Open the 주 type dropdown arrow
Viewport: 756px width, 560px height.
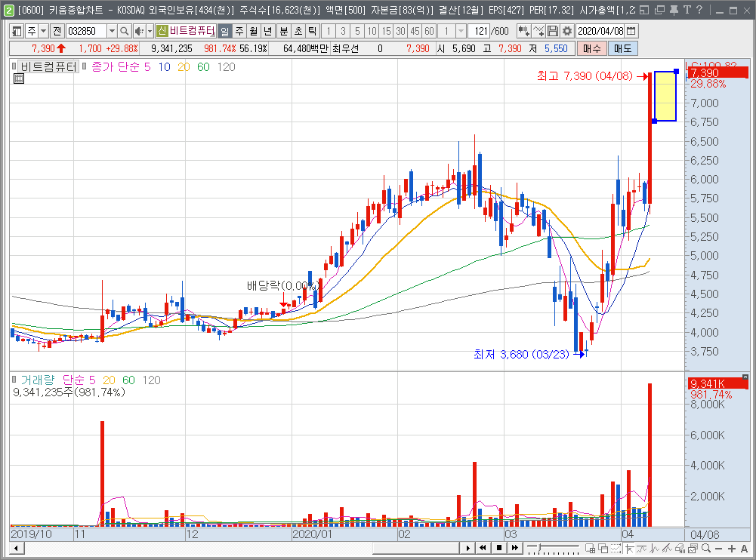tap(43, 32)
